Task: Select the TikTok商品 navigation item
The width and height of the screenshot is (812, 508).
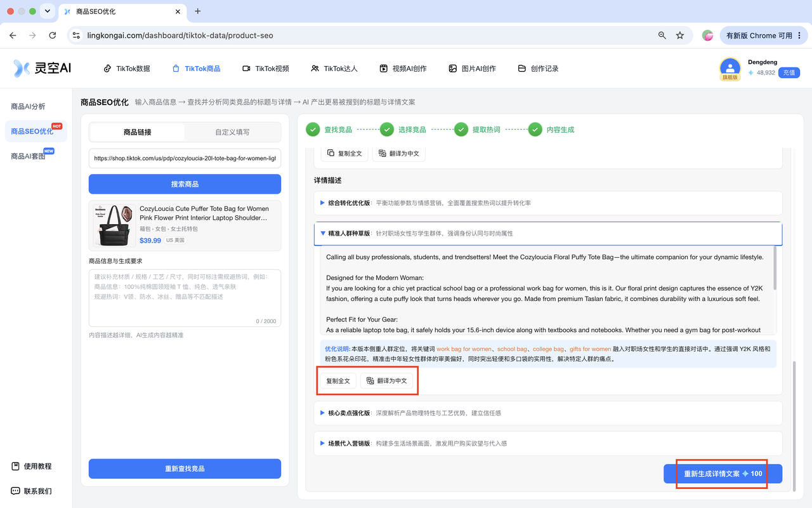Action: tap(197, 69)
